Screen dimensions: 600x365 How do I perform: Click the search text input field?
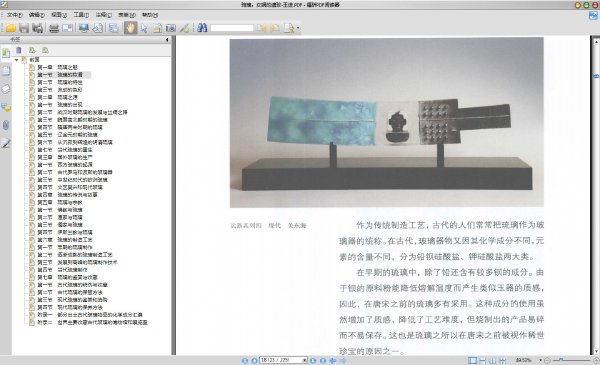click(x=232, y=28)
